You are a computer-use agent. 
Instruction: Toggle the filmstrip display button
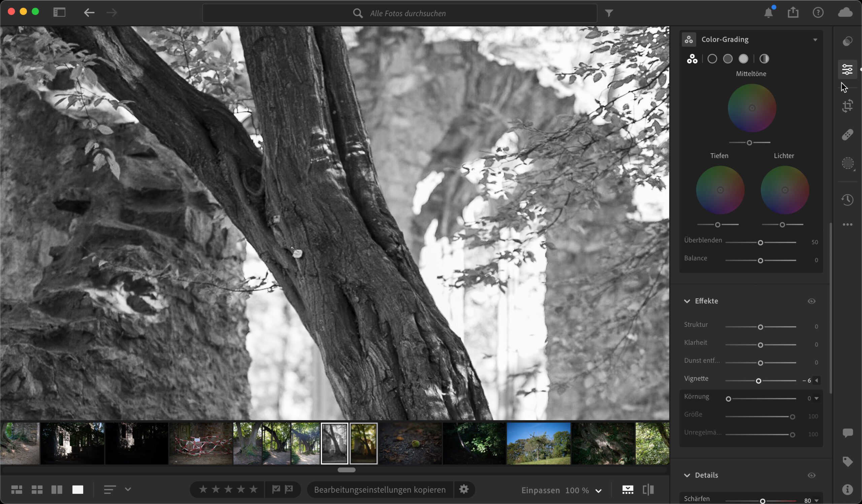pyautogui.click(x=627, y=490)
